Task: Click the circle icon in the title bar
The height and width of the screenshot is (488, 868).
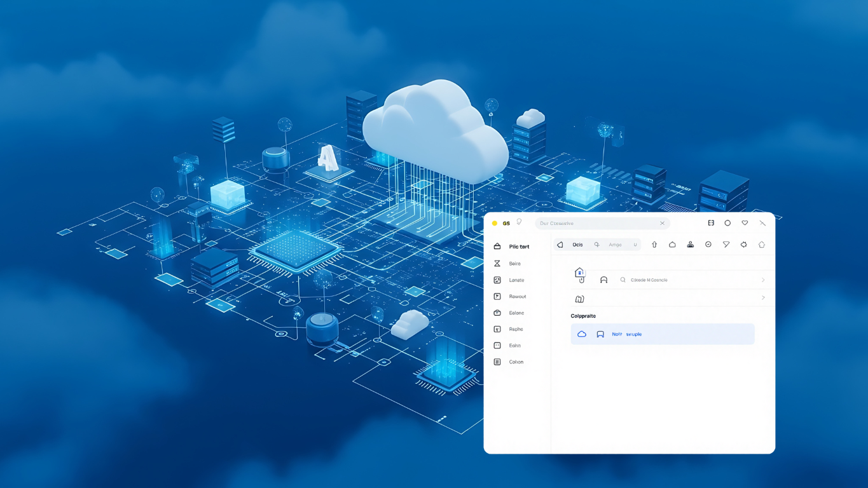Action: 727,223
